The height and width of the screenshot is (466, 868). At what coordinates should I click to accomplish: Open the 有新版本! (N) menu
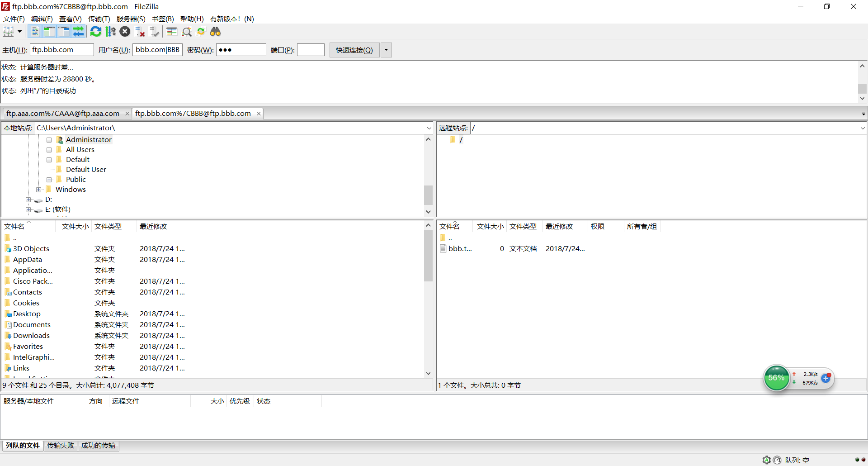232,19
